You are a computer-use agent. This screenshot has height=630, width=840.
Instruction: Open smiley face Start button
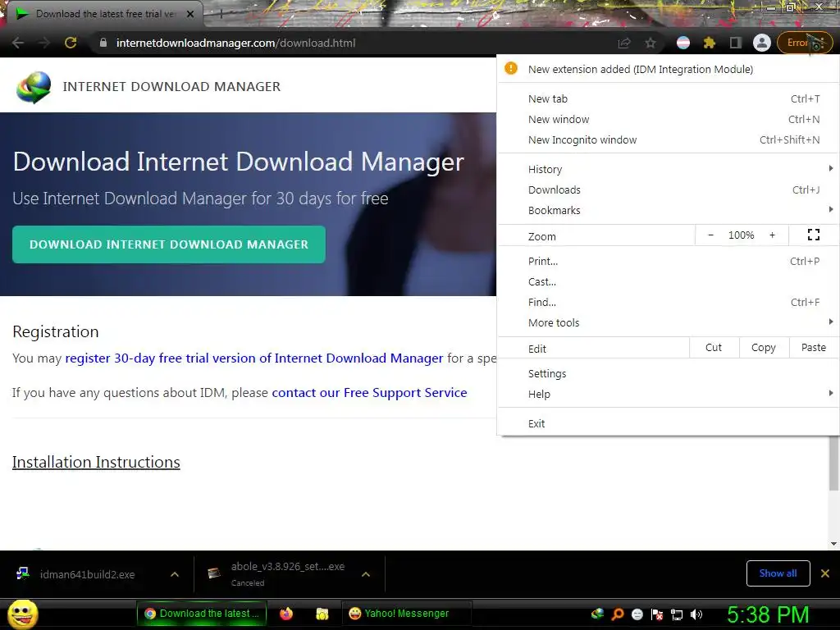point(22,614)
